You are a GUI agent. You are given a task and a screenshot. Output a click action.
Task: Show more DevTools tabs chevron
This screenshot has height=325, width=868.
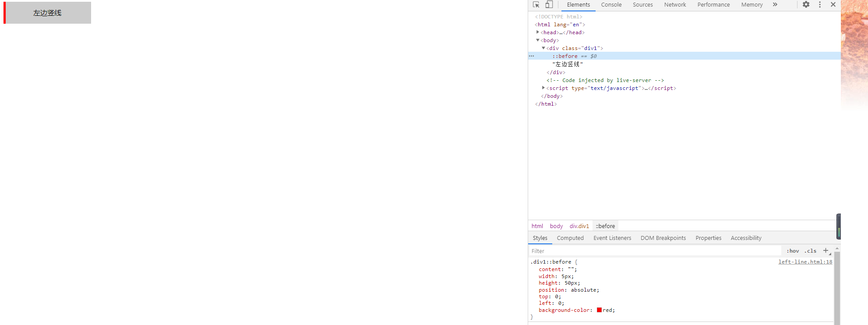pyautogui.click(x=775, y=4)
